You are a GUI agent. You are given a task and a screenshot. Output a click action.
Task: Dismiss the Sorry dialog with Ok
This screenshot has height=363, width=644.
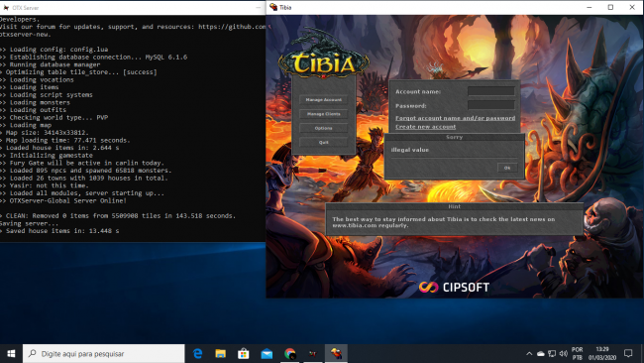(x=507, y=168)
